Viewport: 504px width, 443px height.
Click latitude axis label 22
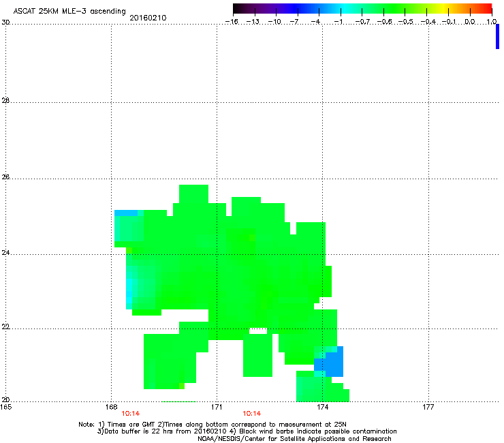(x=5, y=327)
